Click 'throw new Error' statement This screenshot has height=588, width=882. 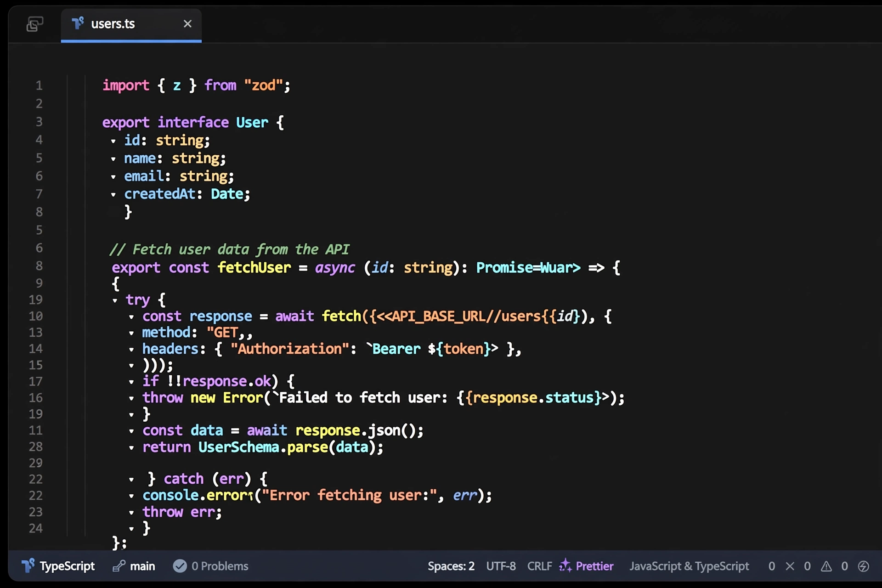coord(384,398)
